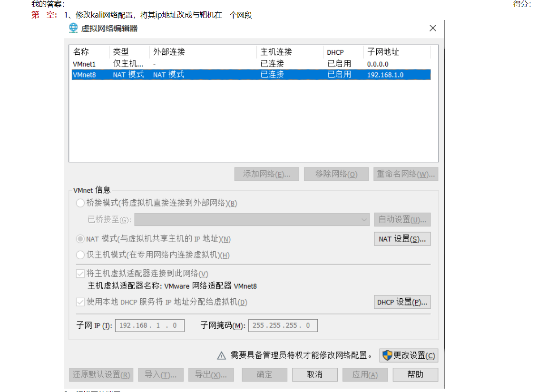Screen dimensions: 538x392
Task: Click the 我的答案 label
Action: 48,4
